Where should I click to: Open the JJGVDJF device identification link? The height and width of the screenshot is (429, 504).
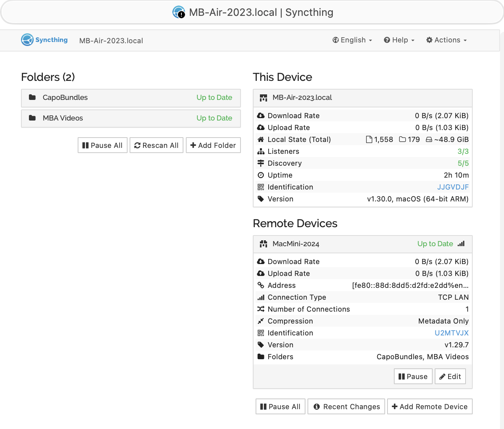tap(452, 187)
